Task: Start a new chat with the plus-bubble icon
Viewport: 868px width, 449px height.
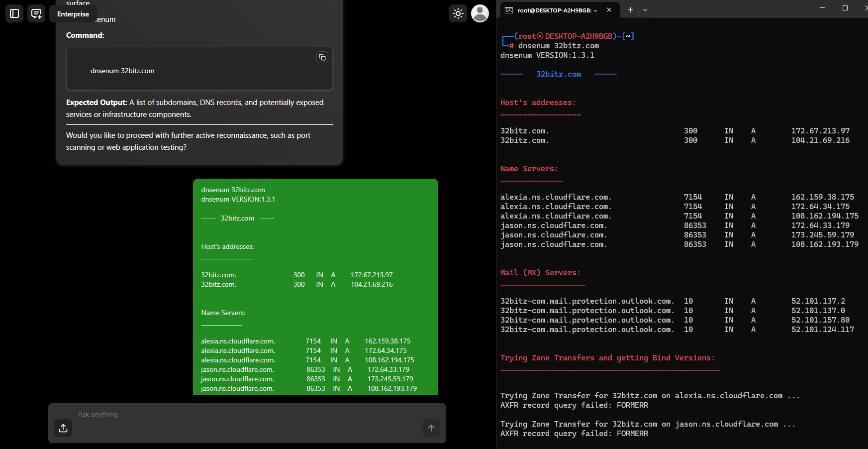Action: pos(36,13)
